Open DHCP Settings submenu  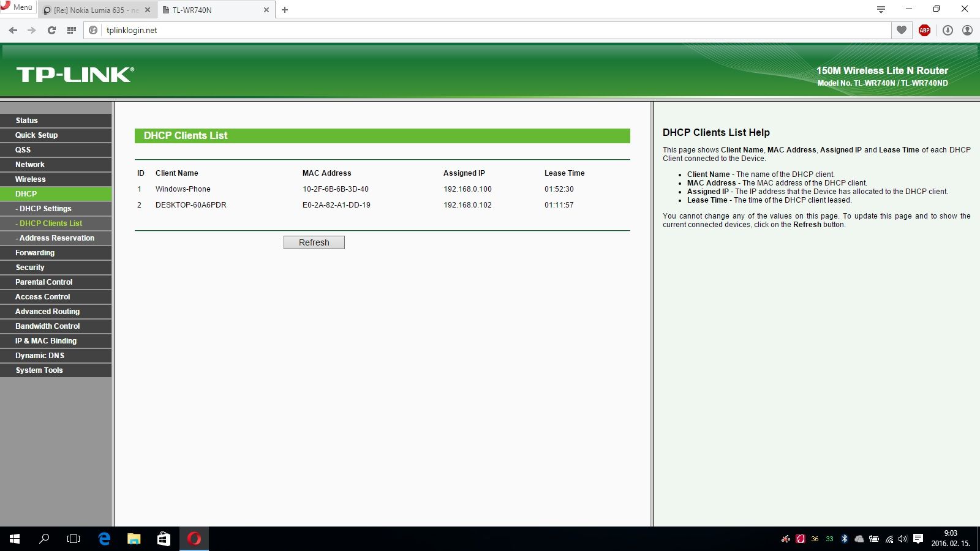[56, 209]
